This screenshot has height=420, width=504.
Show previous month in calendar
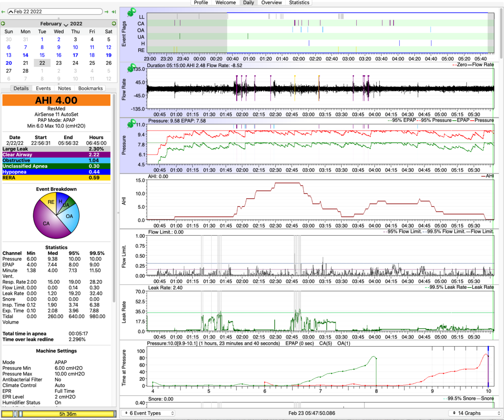click(3, 23)
